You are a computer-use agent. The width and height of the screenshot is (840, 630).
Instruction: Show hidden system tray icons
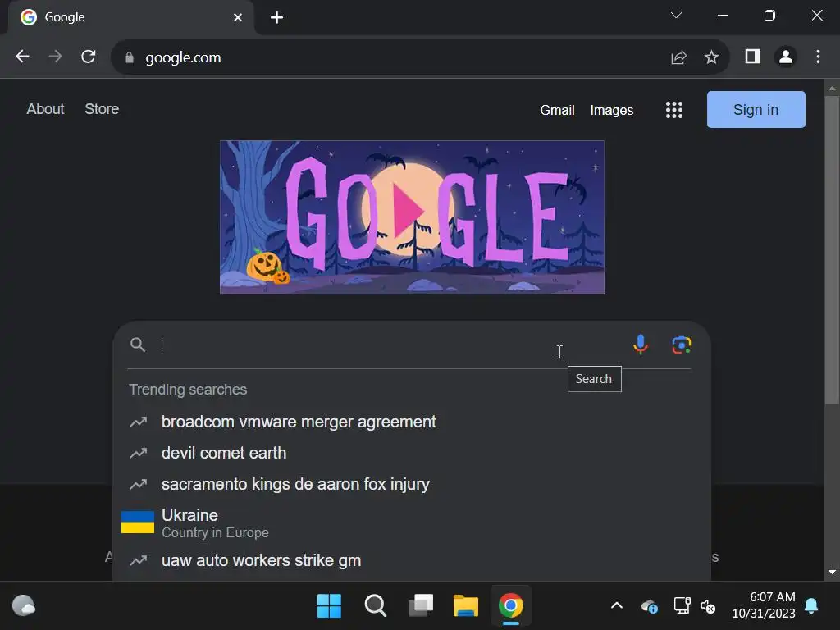click(x=617, y=606)
